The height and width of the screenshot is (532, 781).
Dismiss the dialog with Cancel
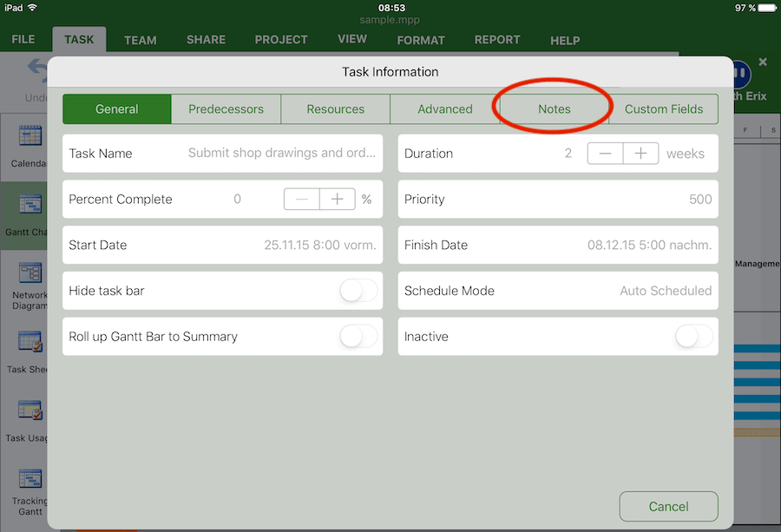668,506
